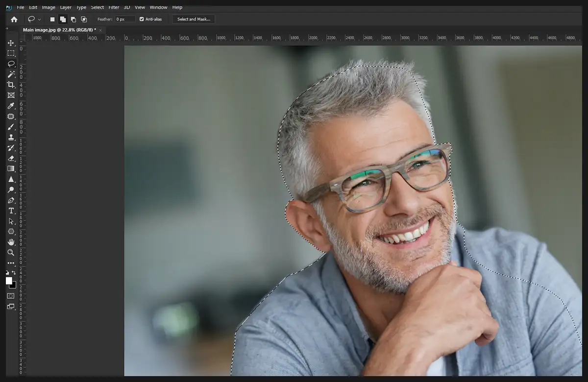
Task: Select the healing tool below the Eyedropper
Action: [x=11, y=117]
